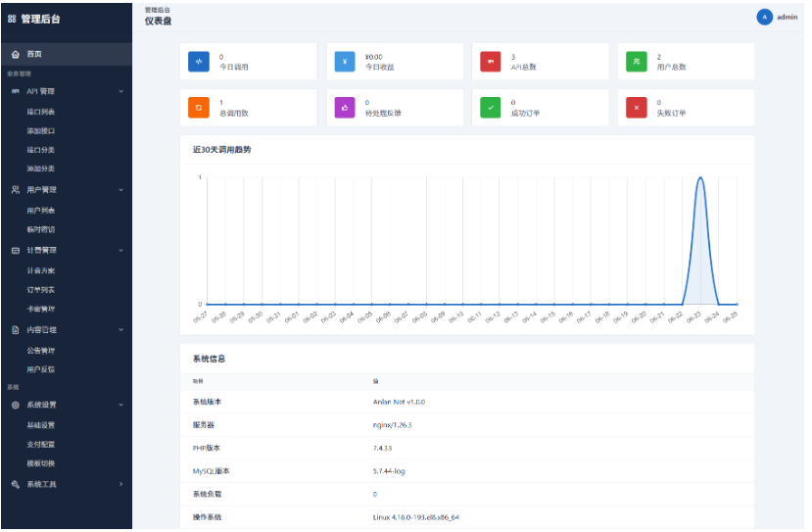Collapse the API 管理 menu chevron
Screen dimensions: 812x532
121,92
